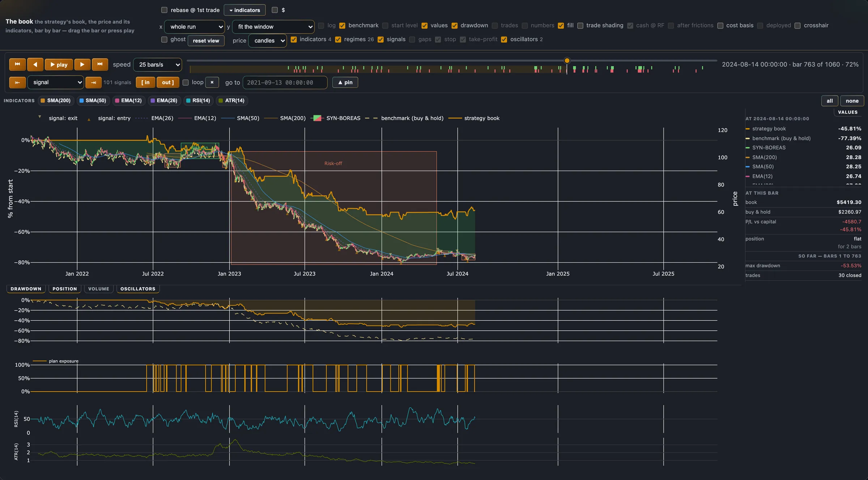Enable cost basis checkbox

click(x=720, y=25)
